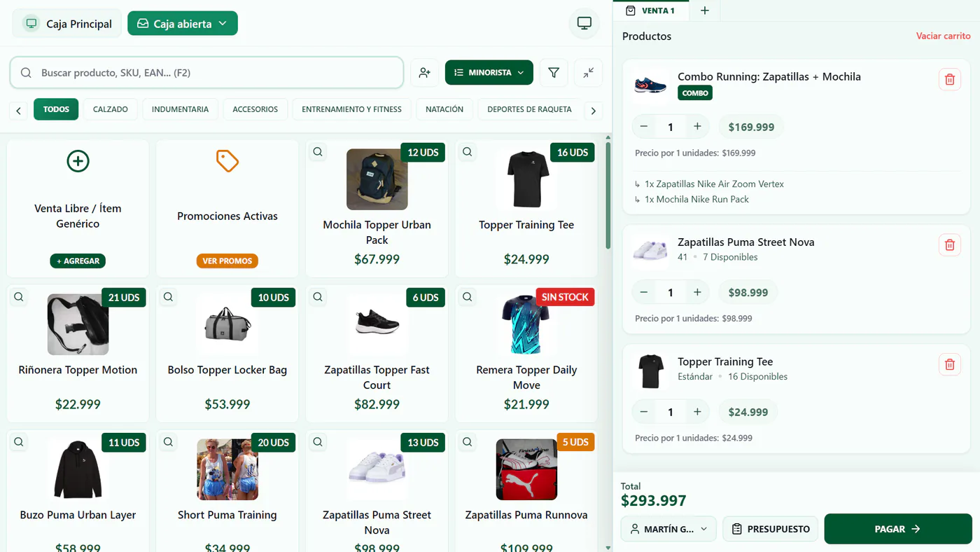The height and width of the screenshot is (552, 980).
Task: Click the plus circle on Venta Libre card
Action: pyautogui.click(x=78, y=161)
